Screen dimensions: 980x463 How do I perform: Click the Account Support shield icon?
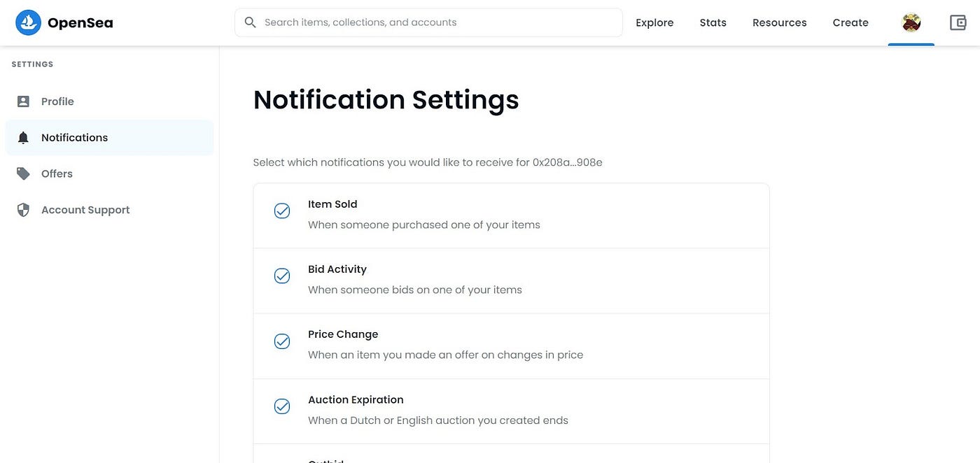pos(23,210)
